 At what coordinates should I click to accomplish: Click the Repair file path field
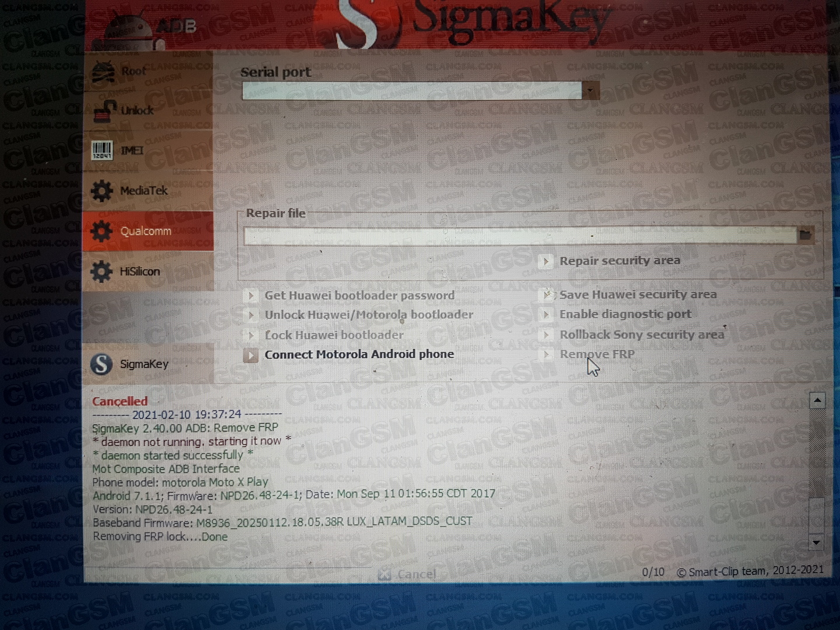[520, 235]
